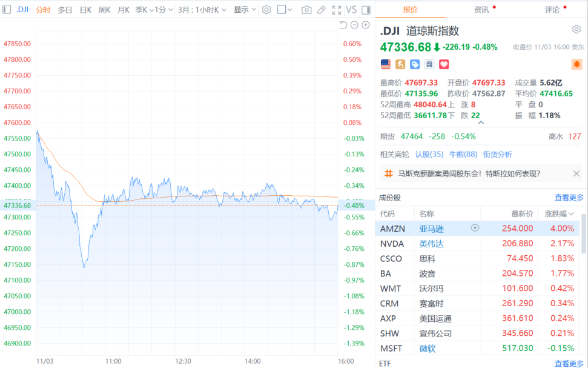Select the SHW 宣伟公司 row
Viewport: 588px width, 368px height.
477,333
